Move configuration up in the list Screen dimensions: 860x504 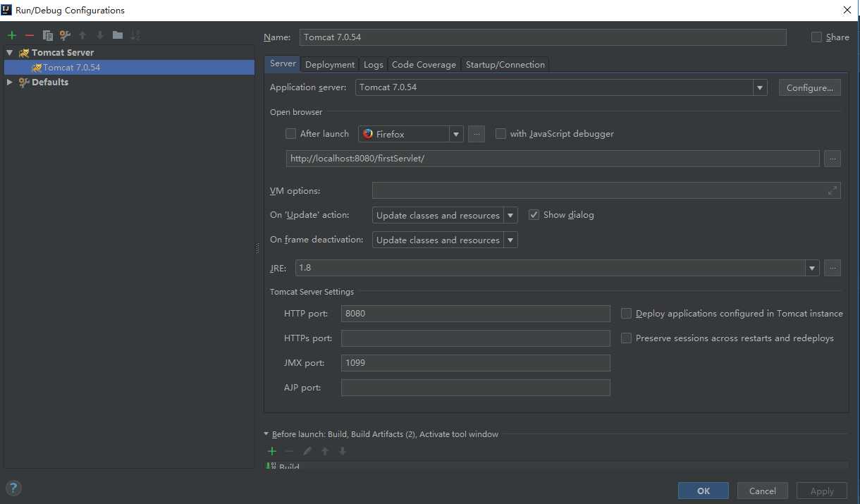click(x=82, y=35)
